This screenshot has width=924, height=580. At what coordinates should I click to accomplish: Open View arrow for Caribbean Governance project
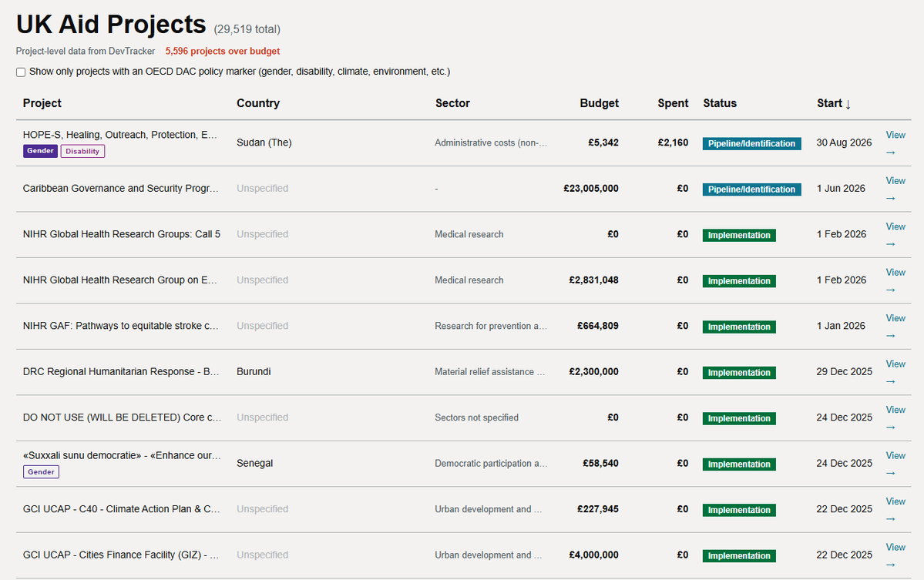tap(895, 189)
